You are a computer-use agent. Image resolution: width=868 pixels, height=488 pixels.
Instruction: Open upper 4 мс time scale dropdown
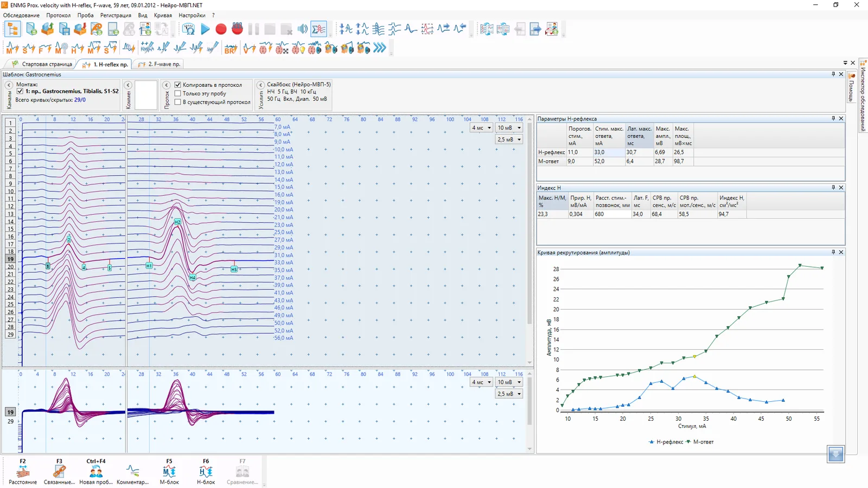tap(481, 128)
